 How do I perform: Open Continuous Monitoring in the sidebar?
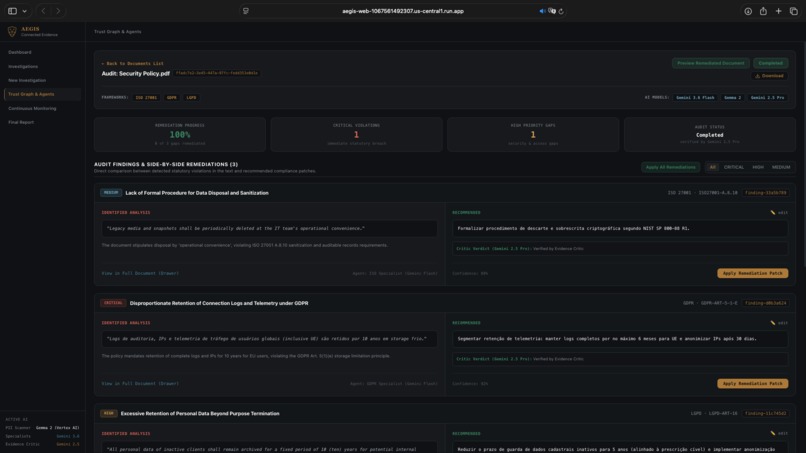[32, 108]
